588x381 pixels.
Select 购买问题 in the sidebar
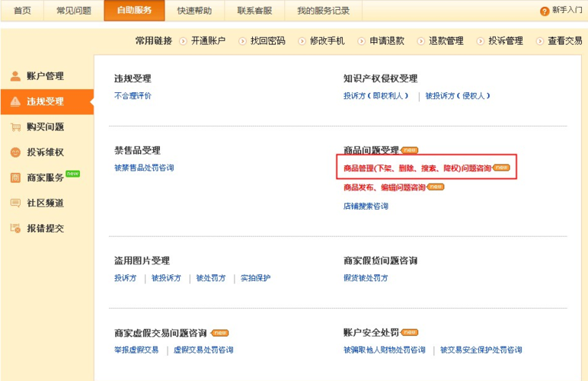point(47,127)
